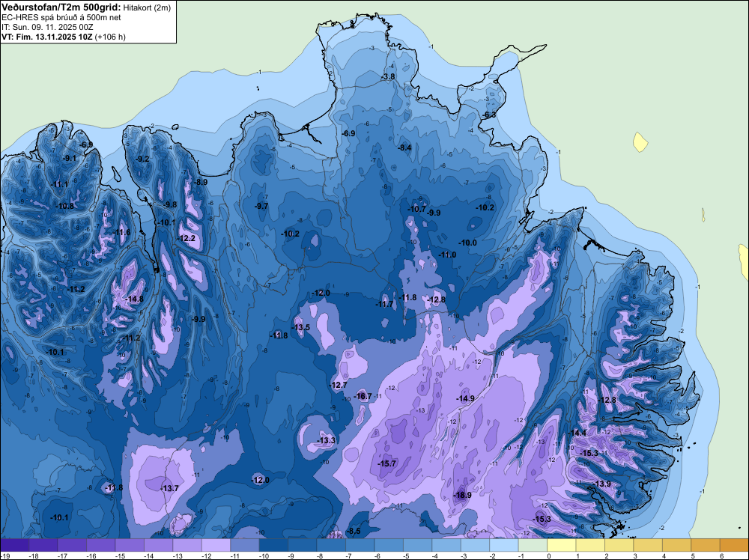Click the -12.2 temperature value
This screenshot has height=560, width=749.
point(187,238)
